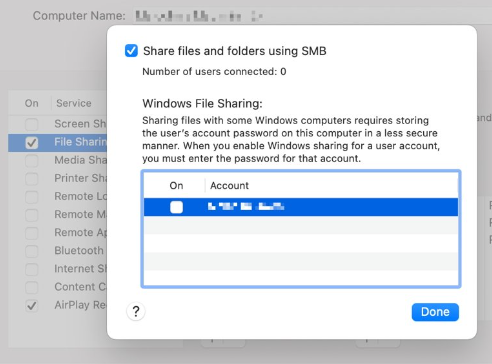Image resolution: width=492 pixels, height=364 pixels.
Task: Click the On column header in accounts table
Action: [x=176, y=185]
